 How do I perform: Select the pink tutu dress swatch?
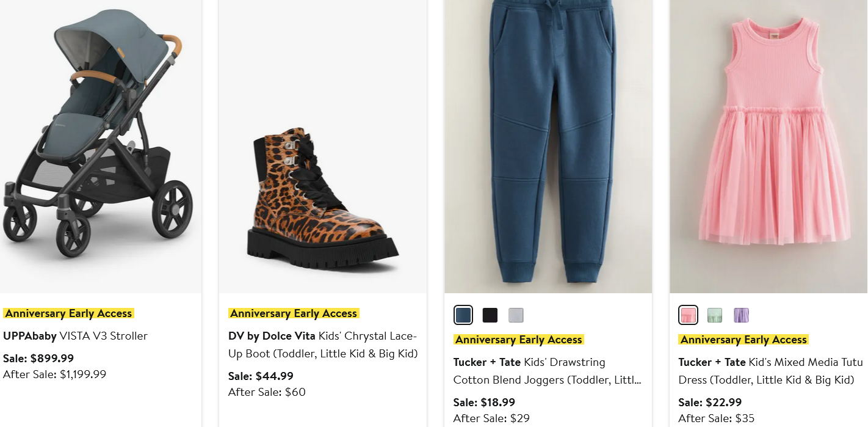coord(688,315)
